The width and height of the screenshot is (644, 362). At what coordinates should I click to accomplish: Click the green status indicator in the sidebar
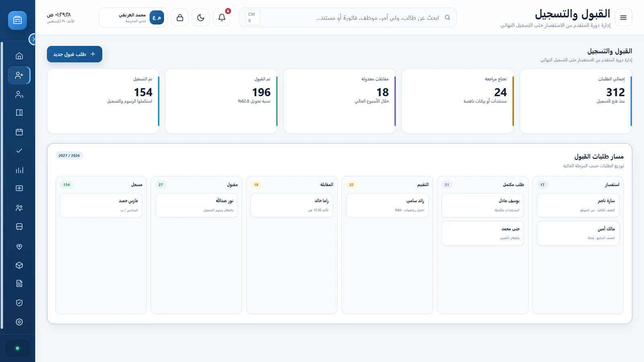(17, 348)
